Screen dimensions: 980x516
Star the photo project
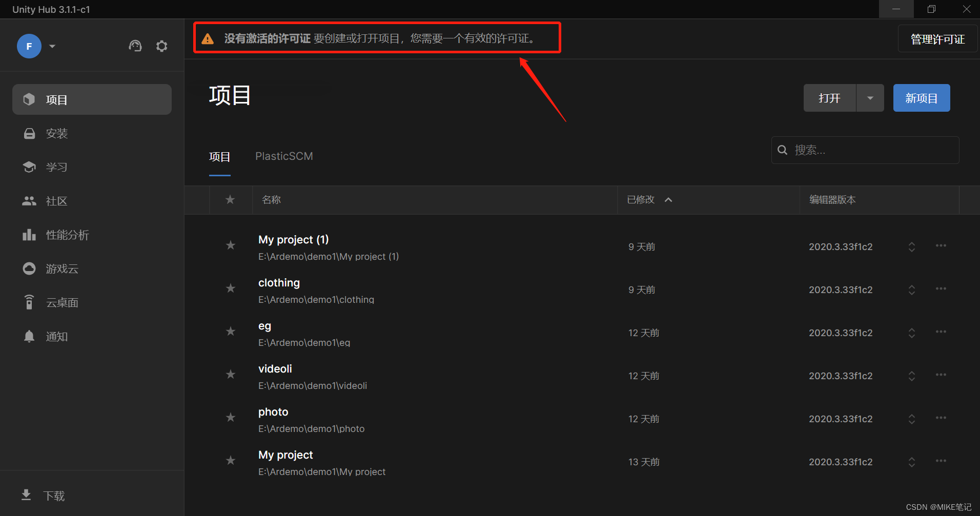pos(231,418)
